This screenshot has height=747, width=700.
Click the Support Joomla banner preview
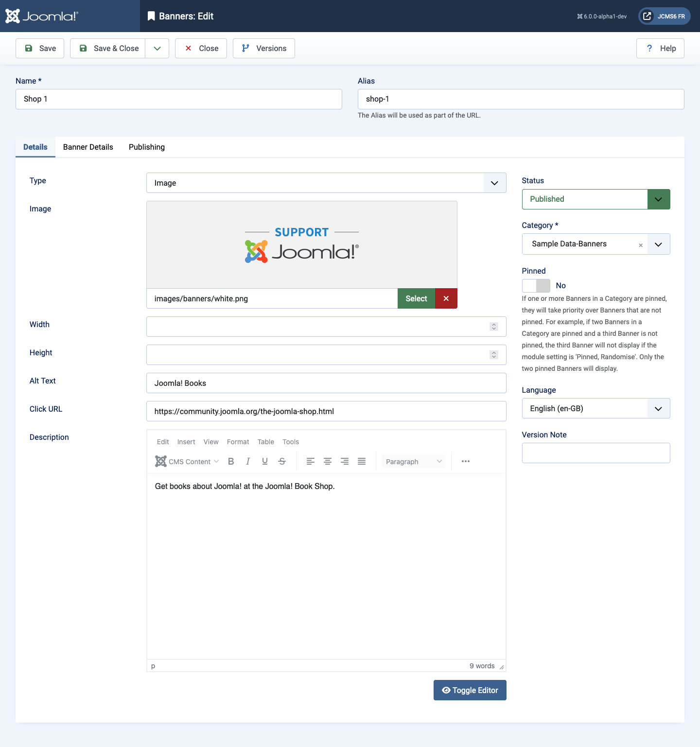click(302, 245)
